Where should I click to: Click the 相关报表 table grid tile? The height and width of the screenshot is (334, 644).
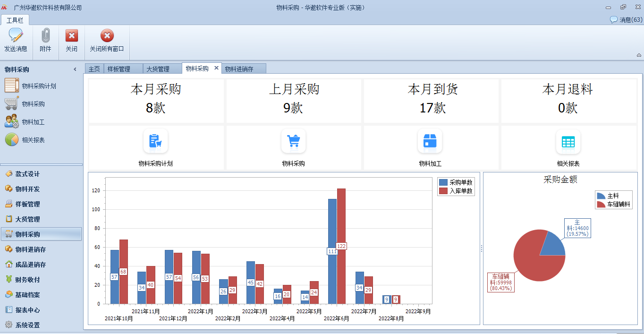coord(568,141)
